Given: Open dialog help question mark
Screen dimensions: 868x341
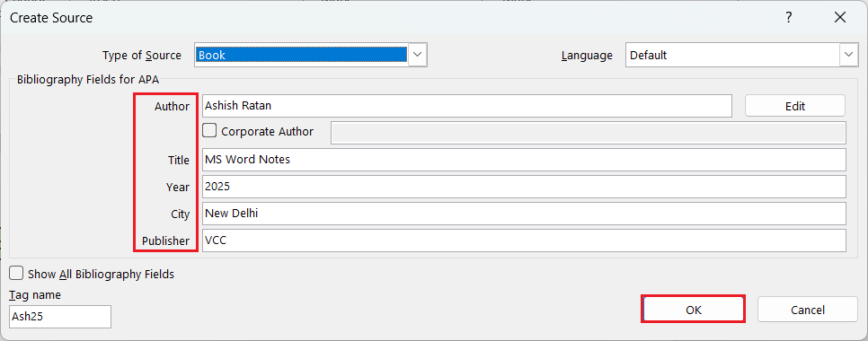Looking at the screenshot, I should tap(788, 18).
